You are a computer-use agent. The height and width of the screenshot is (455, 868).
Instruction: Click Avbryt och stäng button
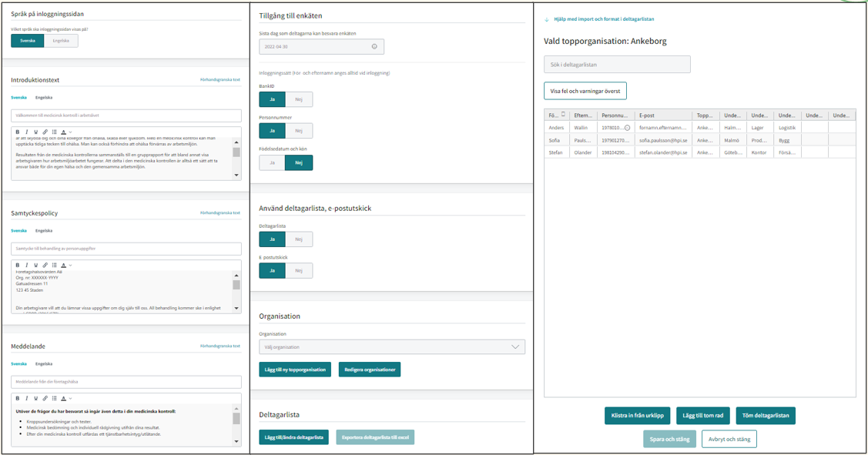(x=729, y=439)
